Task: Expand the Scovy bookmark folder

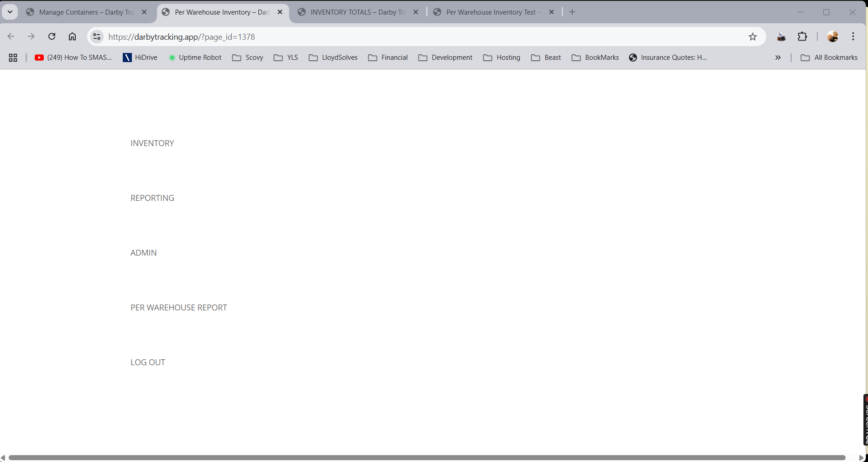Action: click(x=247, y=58)
